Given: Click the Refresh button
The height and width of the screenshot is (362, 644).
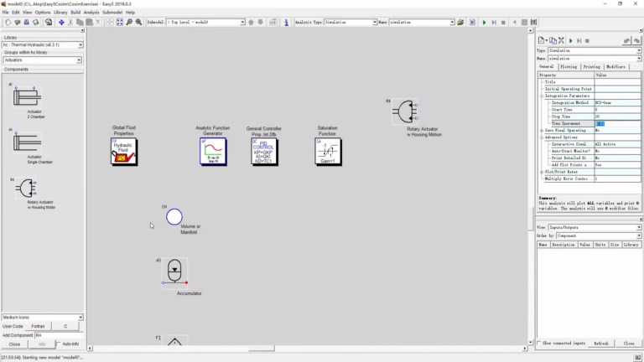Looking at the screenshot, I should click(x=601, y=343).
